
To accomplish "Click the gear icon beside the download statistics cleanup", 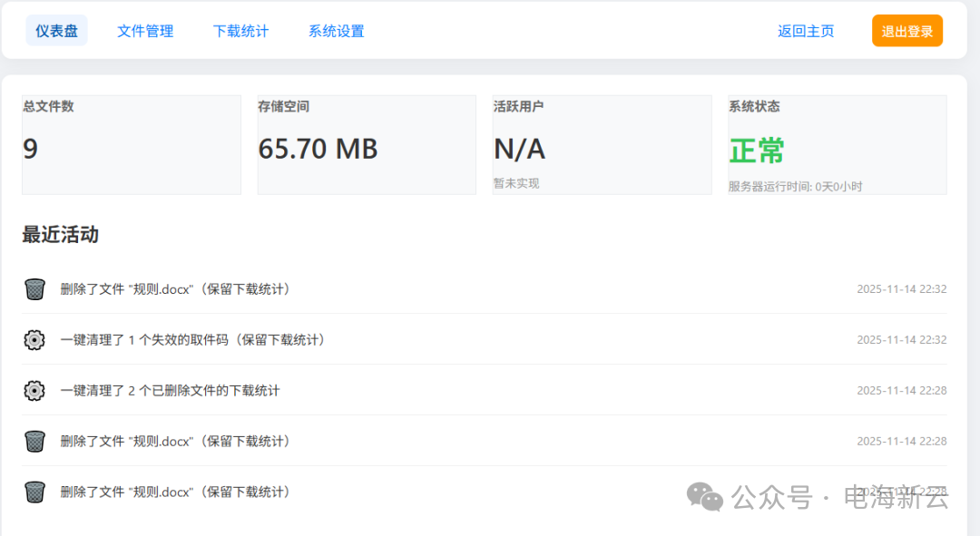I will click(34, 391).
